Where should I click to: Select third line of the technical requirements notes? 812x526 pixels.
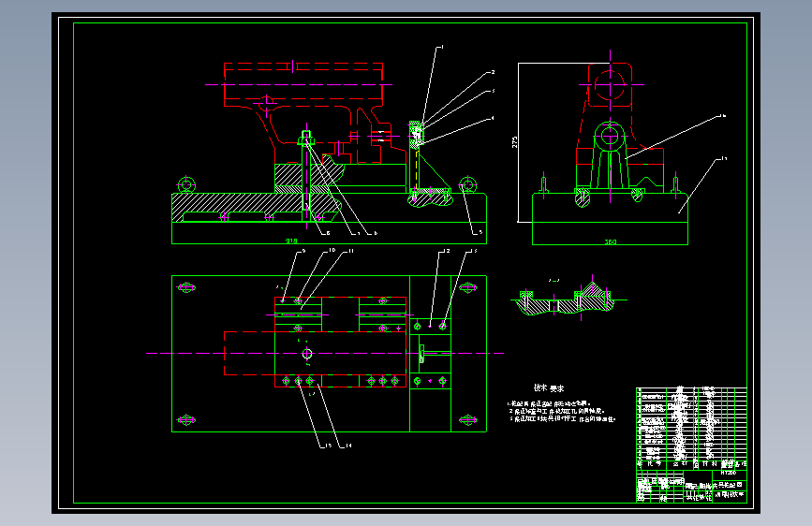pos(562,418)
